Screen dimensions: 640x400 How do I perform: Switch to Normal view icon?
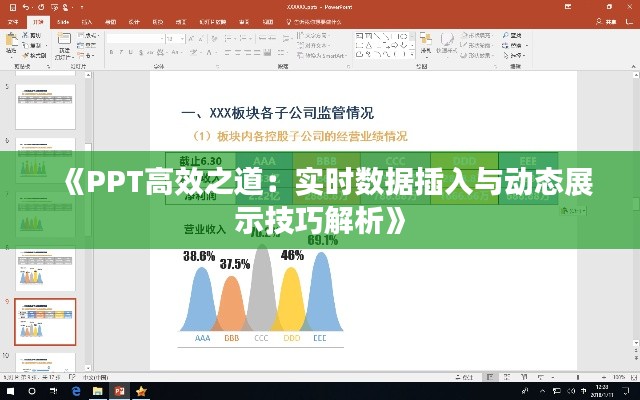point(490,377)
